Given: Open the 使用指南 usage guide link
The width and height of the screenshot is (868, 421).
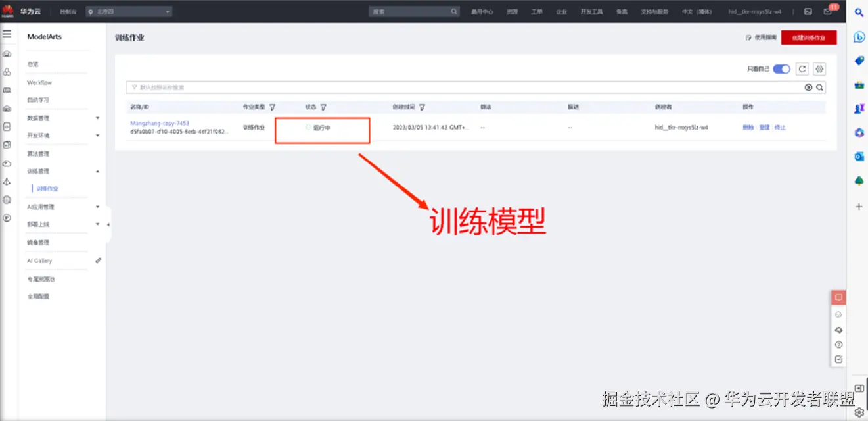Looking at the screenshot, I should tap(762, 37).
